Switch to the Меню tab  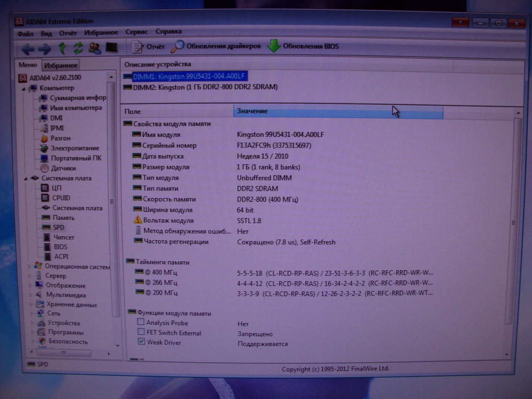[28, 65]
